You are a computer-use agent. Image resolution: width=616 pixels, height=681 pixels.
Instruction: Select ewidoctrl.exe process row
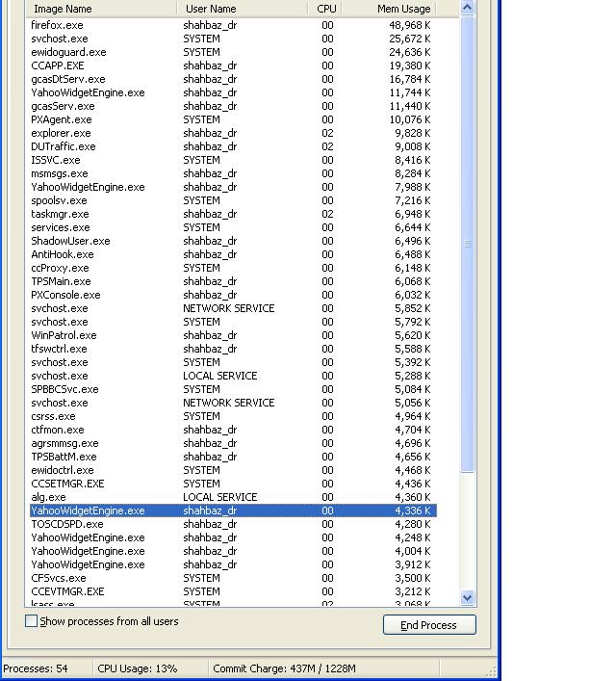tap(233, 469)
